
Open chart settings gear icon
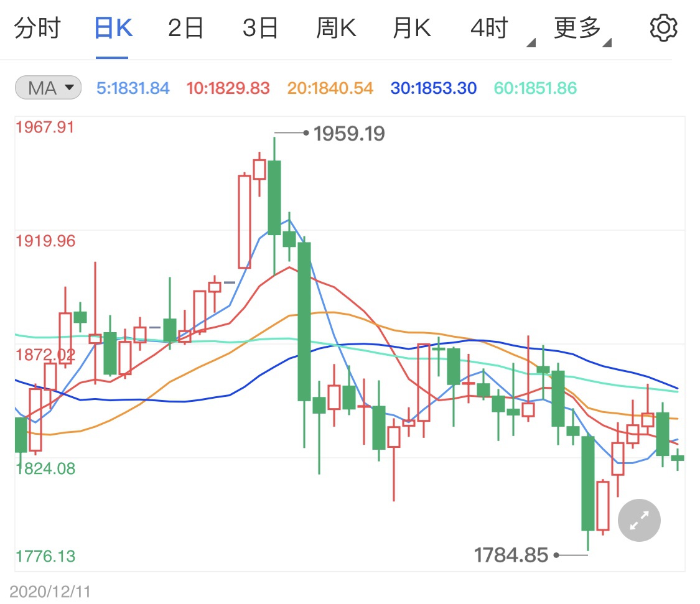[663, 27]
